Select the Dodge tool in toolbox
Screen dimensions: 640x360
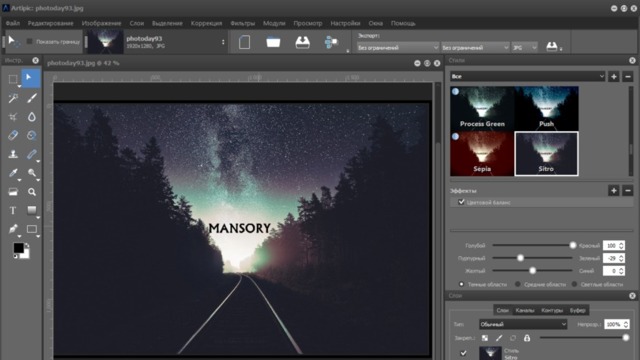point(32,173)
